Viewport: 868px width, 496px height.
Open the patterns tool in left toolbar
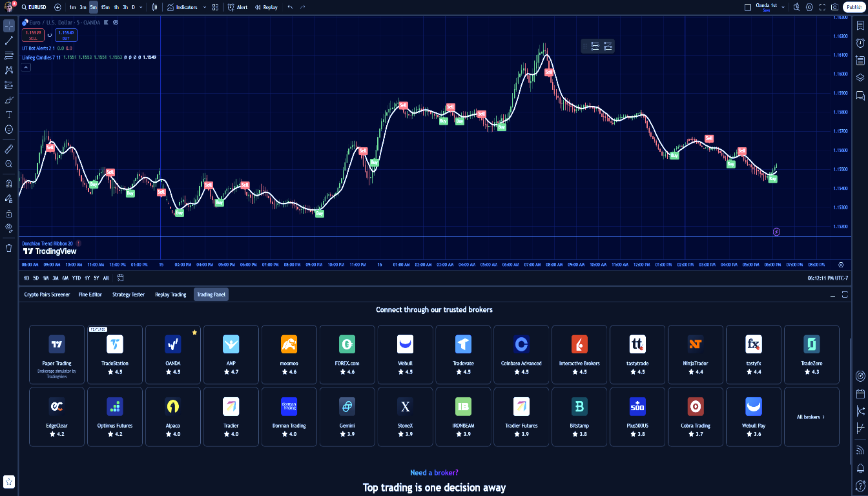9,70
